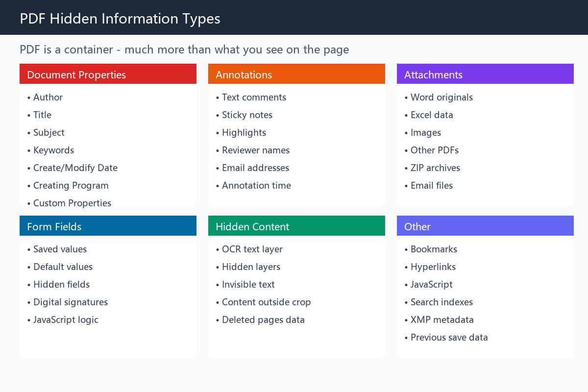Click the 'Email files' item

(x=429, y=185)
